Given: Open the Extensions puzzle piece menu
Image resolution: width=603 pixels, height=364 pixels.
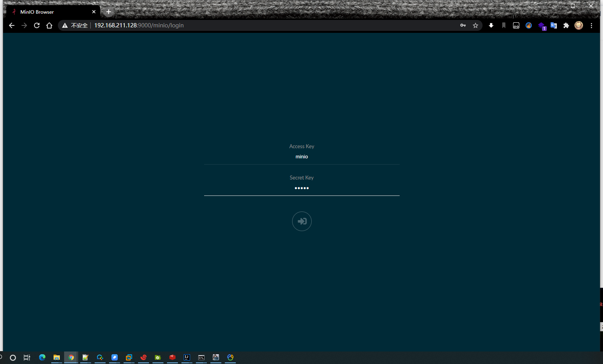Looking at the screenshot, I should tap(566, 25).
